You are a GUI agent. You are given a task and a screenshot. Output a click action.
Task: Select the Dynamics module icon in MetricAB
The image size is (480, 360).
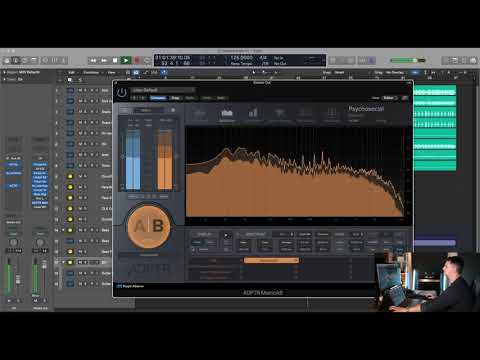click(305, 114)
